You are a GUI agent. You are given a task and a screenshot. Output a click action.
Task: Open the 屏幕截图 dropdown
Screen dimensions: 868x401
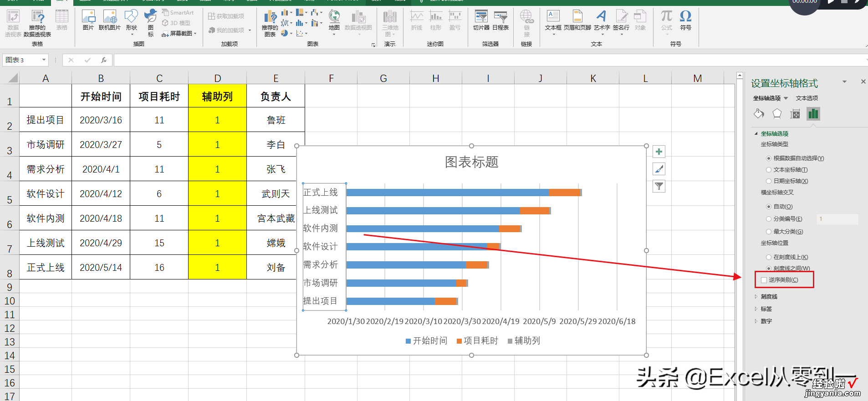click(x=195, y=34)
